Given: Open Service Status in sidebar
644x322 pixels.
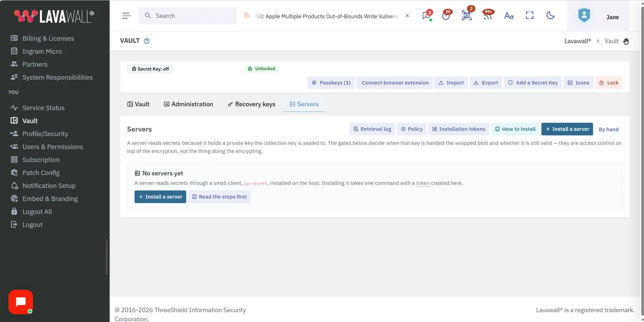Looking at the screenshot, I should (43, 108).
